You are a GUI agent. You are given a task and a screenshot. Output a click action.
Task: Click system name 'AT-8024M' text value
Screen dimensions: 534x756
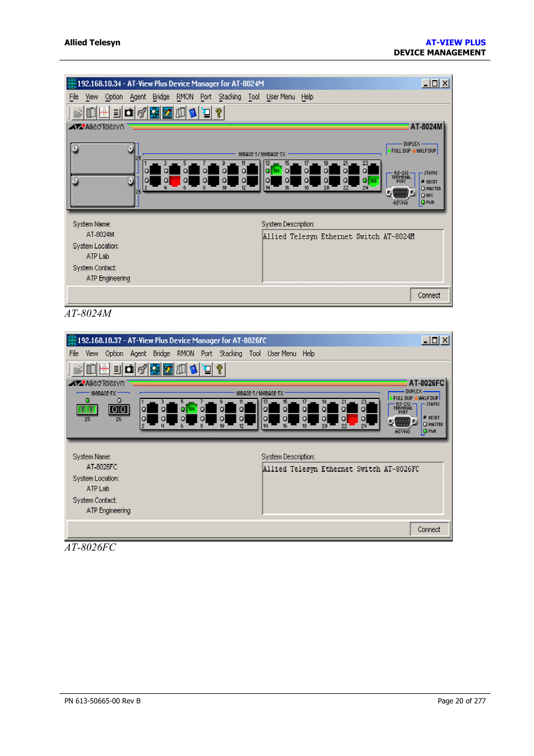point(100,235)
